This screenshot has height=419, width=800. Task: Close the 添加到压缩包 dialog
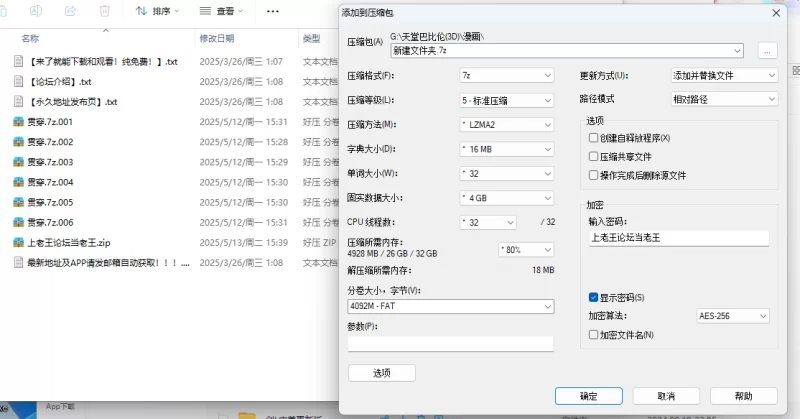click(776, 13)
